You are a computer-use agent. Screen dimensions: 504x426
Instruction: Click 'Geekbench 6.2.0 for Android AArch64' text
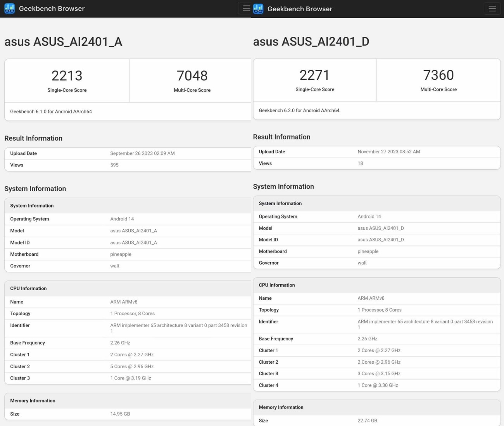pyautogui.click(x=299, y=110)
